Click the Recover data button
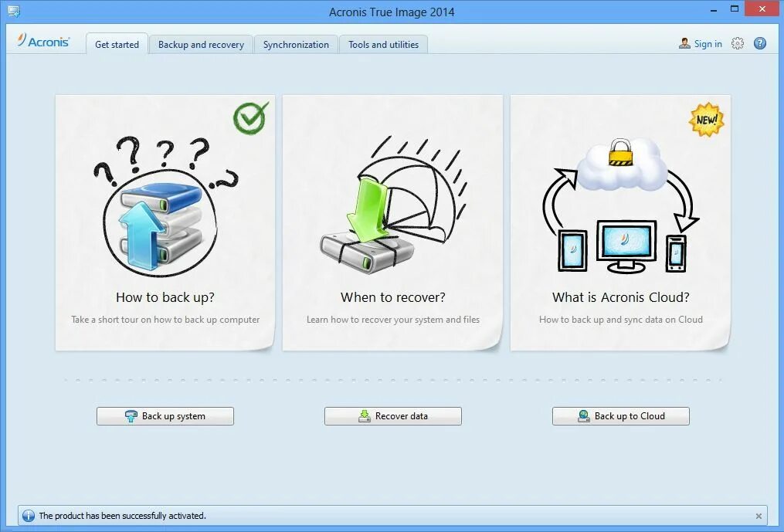This screenshot has height=532, width=784. 393,416
